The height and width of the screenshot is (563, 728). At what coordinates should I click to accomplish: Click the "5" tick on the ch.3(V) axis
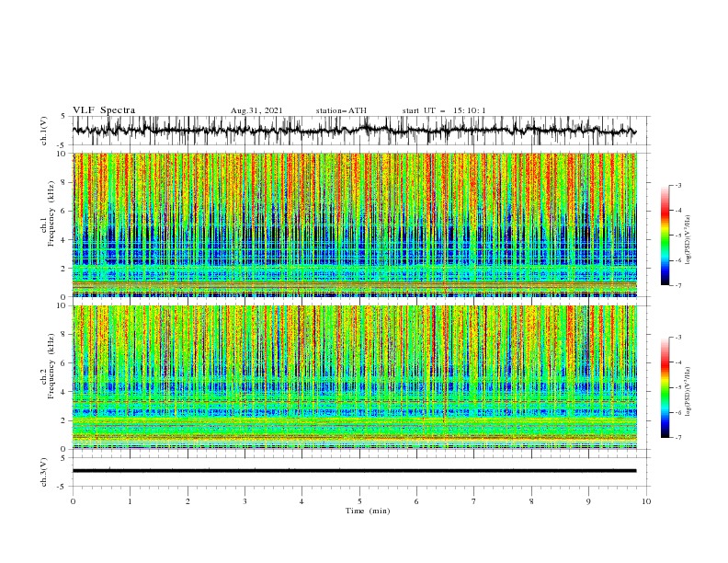63,457
